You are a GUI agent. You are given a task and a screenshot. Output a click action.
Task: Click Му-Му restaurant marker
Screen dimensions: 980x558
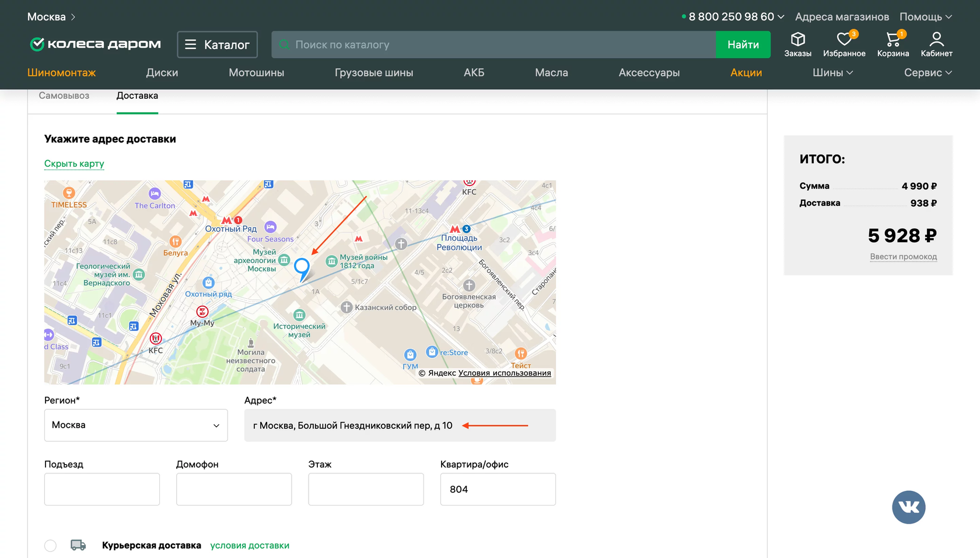[202, 311]
